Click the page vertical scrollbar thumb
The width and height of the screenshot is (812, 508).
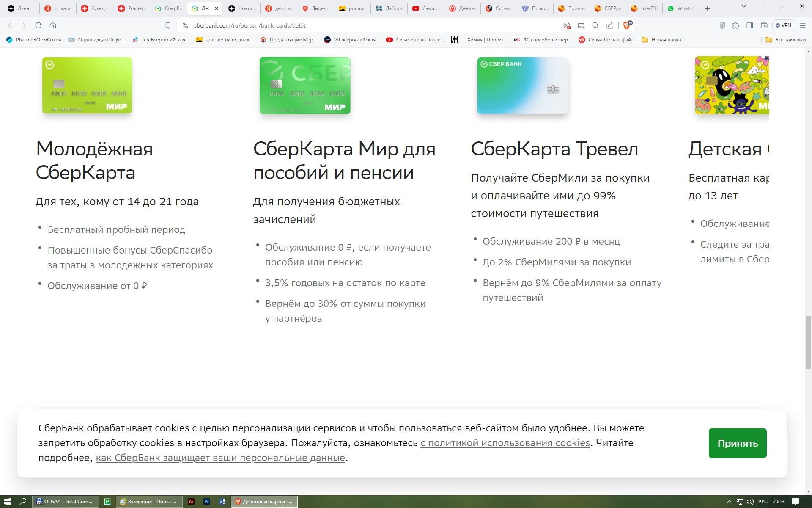808,342
